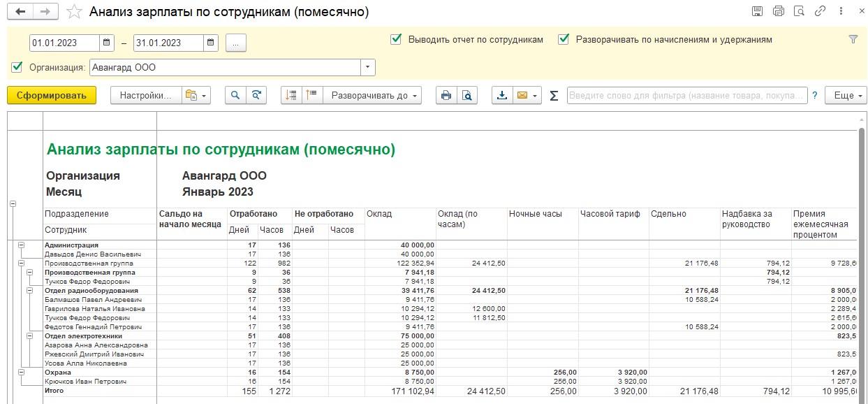Click the envelope icon to email report
The width and height of the screenshot is (868, 404).
tap(527, 96)
